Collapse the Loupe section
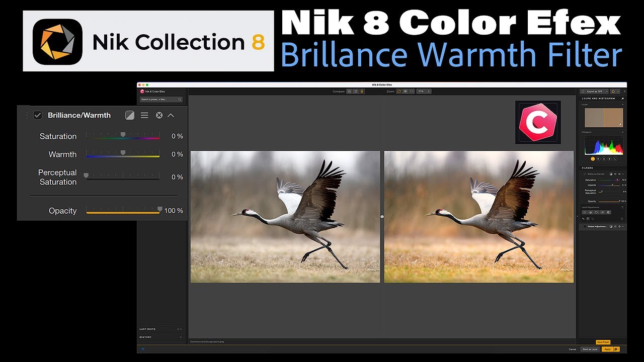The height and width of the screenshot is (362, 644). pyautogui.click(x=622, y=105)
